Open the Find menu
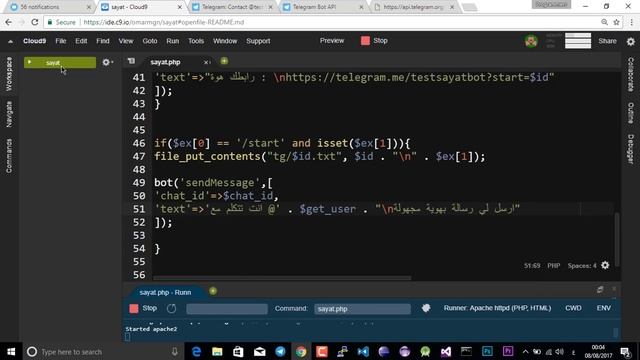This screenshot has height=360, width=640. click(x=103, y=41)
